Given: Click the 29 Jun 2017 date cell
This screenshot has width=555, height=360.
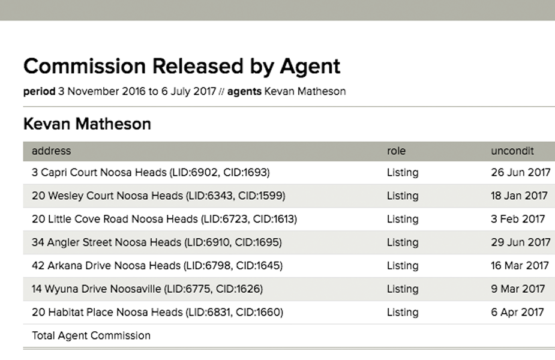Looking at the screenshot, I should 521,242.
